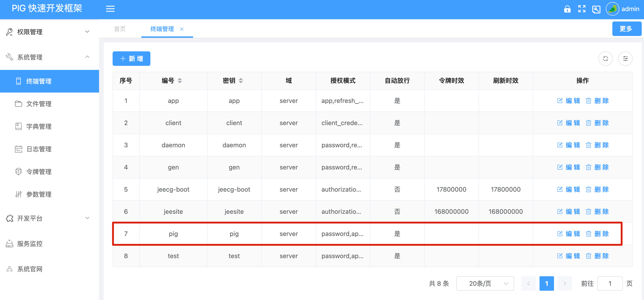Click the refresh table icon
The image size is (644, 300).
click(605, 59)
